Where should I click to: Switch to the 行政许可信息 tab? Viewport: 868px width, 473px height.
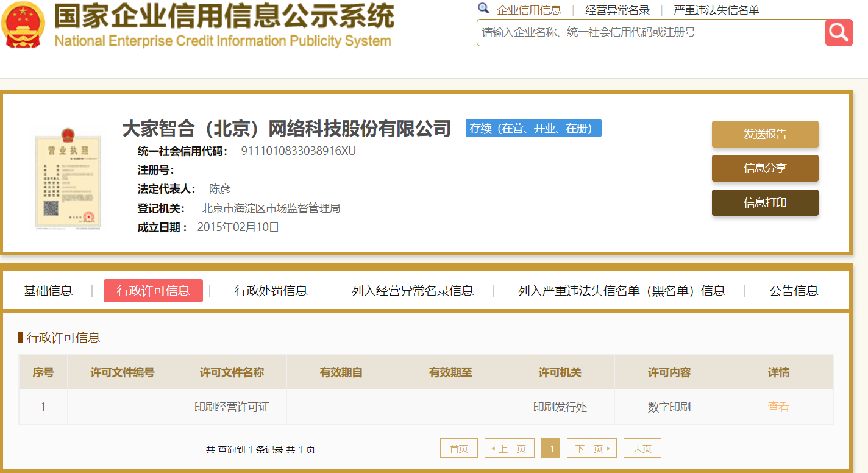[x=153, y=291]
